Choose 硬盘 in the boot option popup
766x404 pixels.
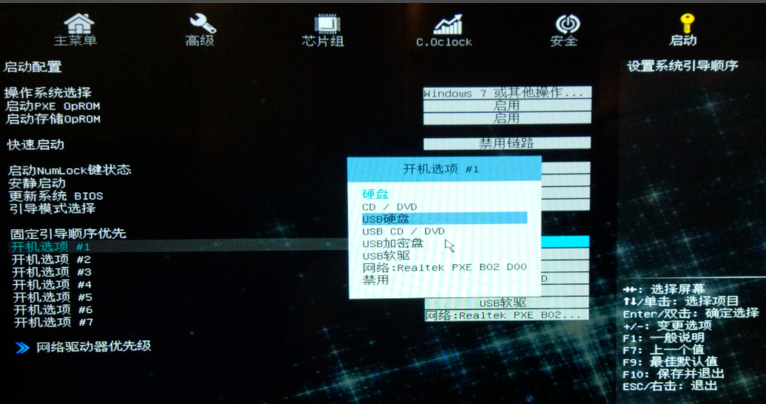(375, 194)
